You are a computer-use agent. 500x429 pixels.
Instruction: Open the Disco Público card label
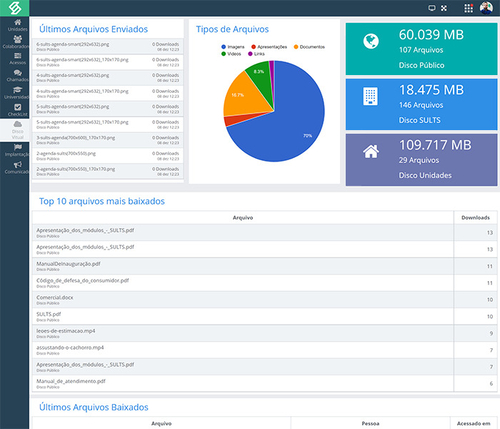(421, 65)
